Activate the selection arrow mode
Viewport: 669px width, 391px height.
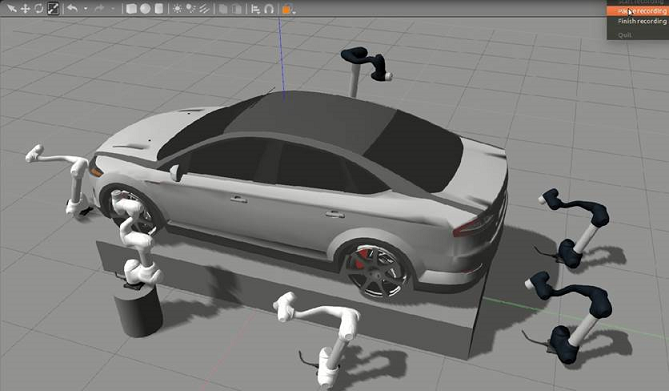[12, 9]
